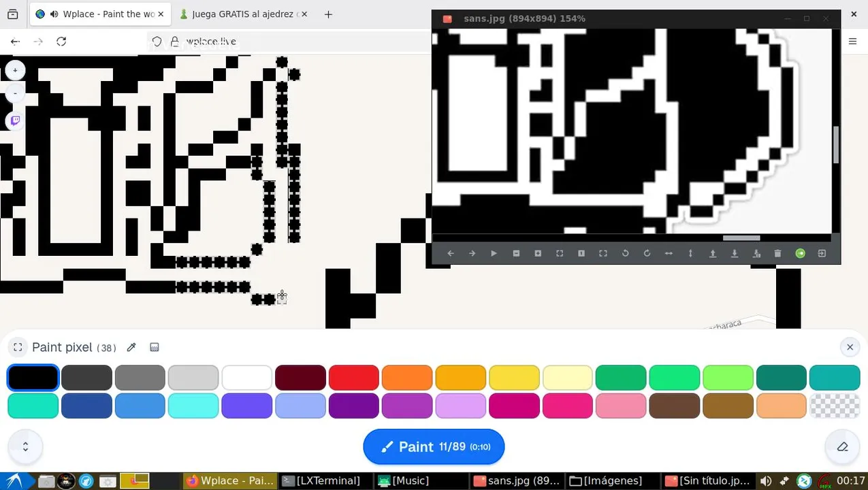Click the Paint 11/89 button
This screenshot has height=490, width=868.
pos(434,446)
